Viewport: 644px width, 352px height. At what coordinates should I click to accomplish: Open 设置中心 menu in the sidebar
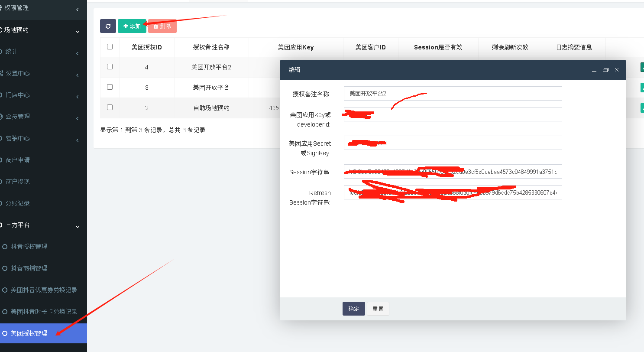[43, 73]
